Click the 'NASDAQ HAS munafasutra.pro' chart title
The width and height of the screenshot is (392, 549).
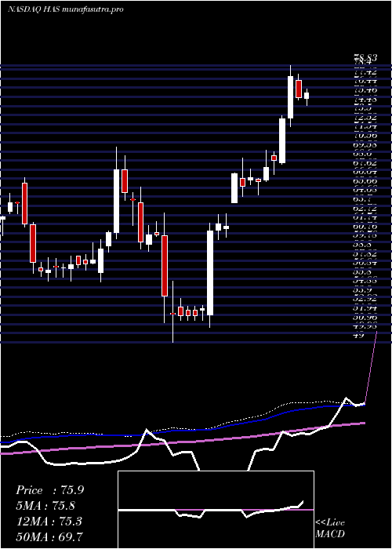pyautogui.click(x=65, y=9)
